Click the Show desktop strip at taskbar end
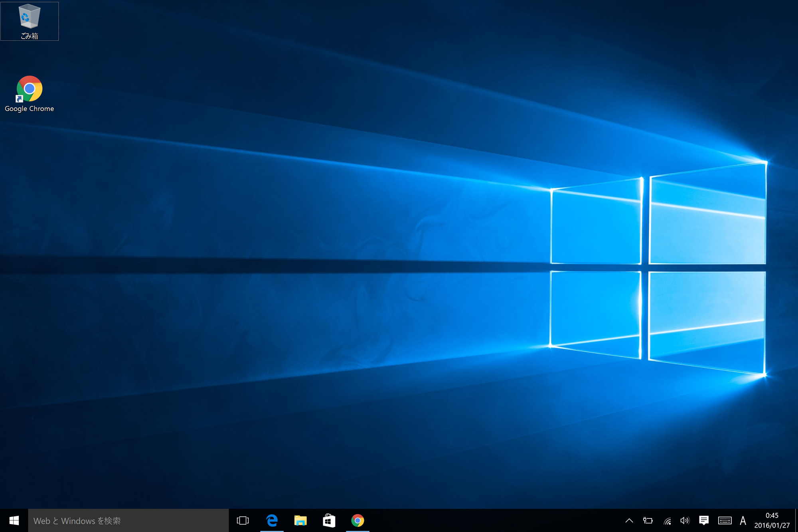 click(796, 520)
